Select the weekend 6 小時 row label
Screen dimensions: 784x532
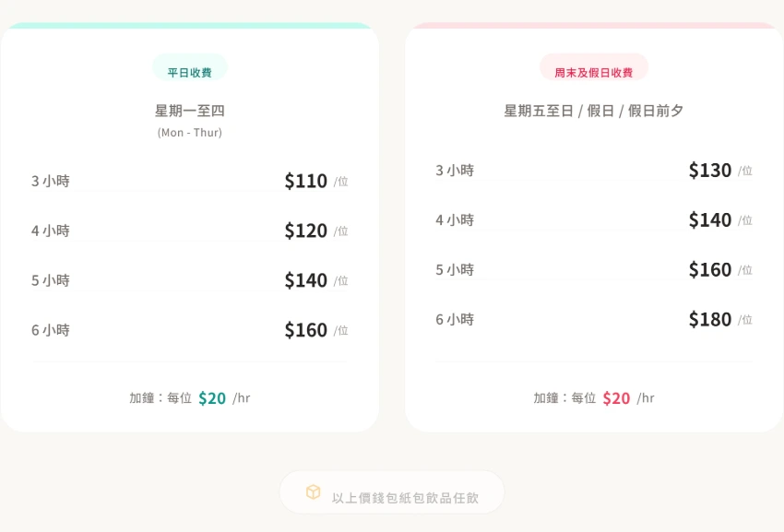[x=455, y=320]
